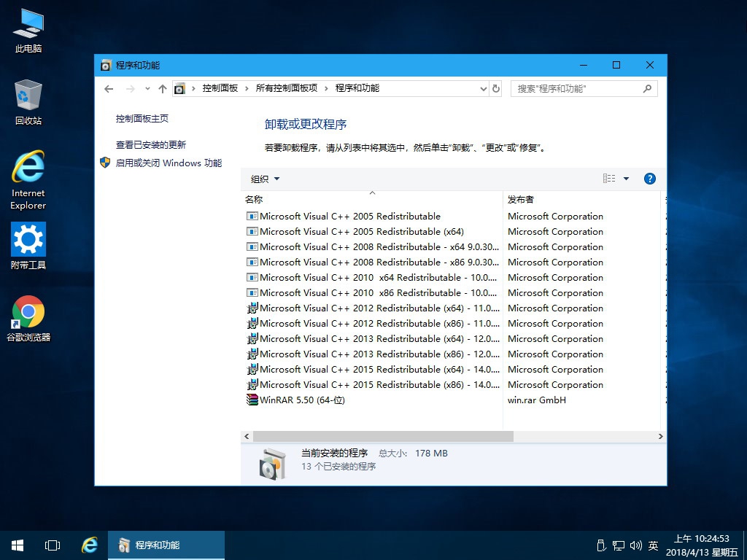Click 程序和功能 taskbar button
The height and width of the screenshot is (560, 747).
tap(166, 545)
